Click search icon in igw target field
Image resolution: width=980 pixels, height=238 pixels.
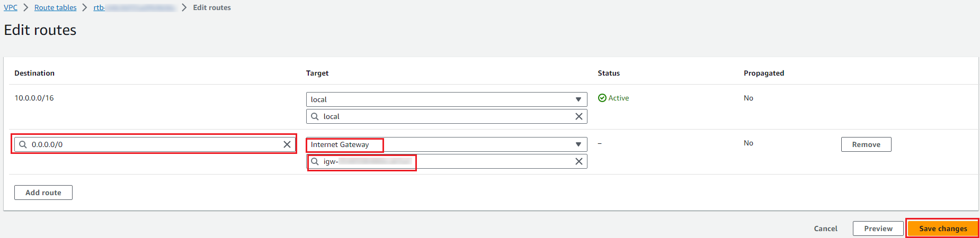(315, 161)
